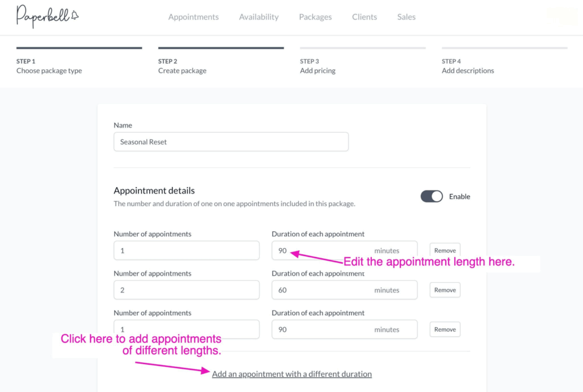
Task: Jump to Step 3 Add pricing
Action: coord(318,66)
